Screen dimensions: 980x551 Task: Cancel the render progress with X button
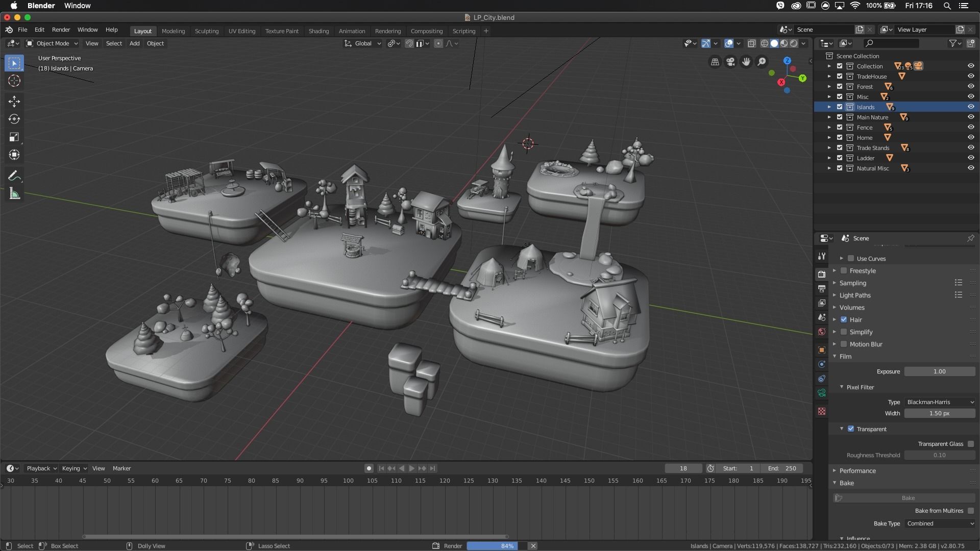pyautogui.click(x=533, y=546)
